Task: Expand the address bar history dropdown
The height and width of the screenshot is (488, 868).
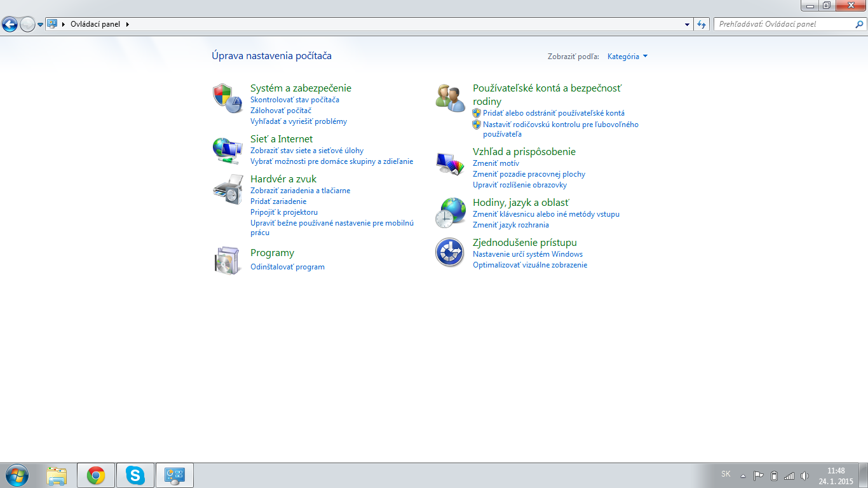Action: [688, 24]
